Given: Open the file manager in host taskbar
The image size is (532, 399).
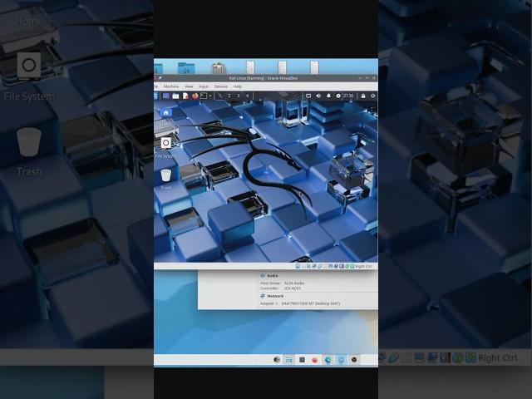Looking at the screenshot, I should pos(289,360).
